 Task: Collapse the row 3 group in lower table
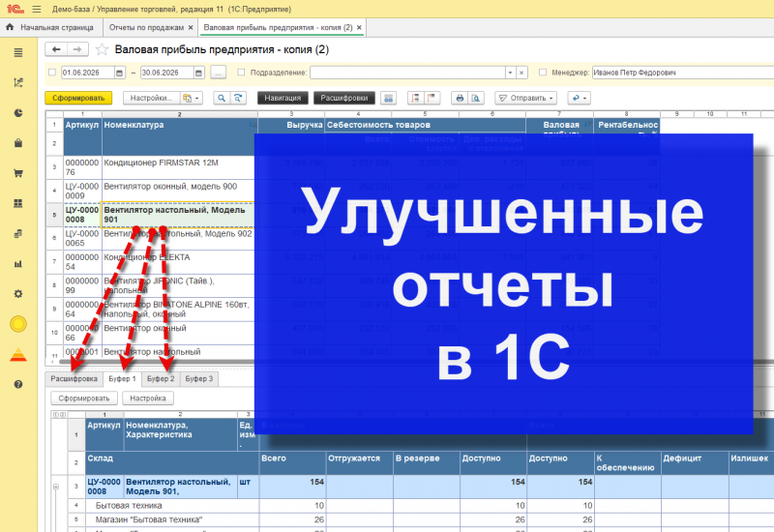56,487
